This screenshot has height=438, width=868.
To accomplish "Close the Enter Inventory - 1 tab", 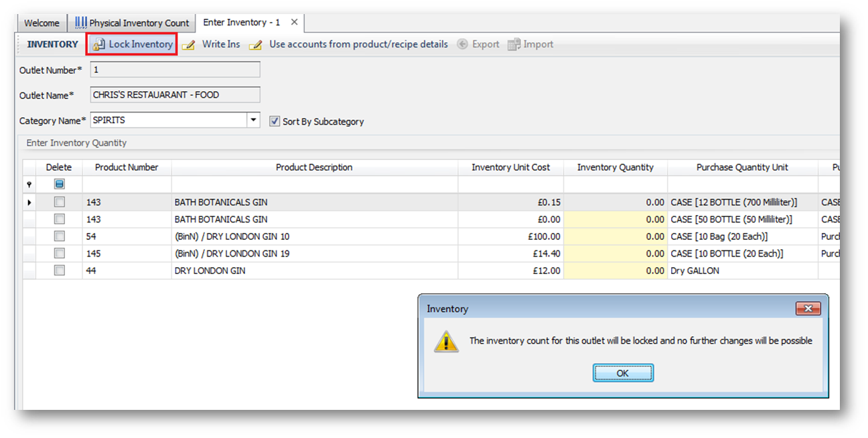I will pos(294,22).
